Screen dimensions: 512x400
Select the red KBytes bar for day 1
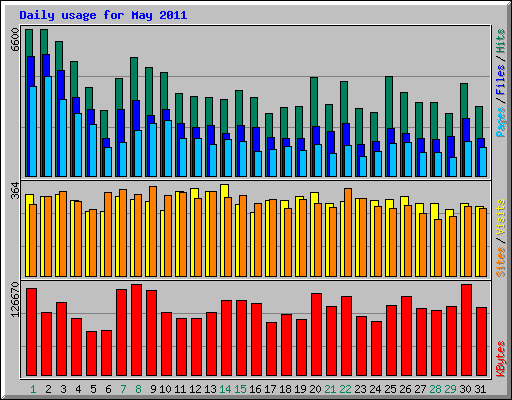(31, 332)
